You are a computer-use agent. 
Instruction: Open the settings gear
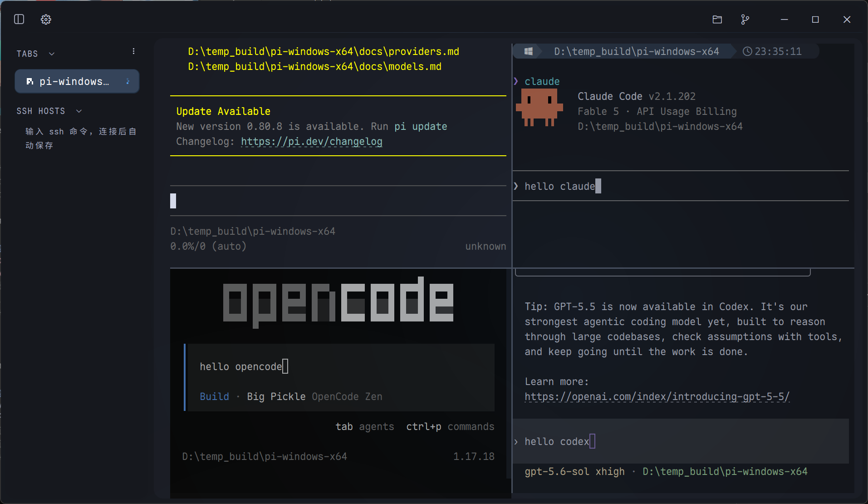click(x=46, y=19)
